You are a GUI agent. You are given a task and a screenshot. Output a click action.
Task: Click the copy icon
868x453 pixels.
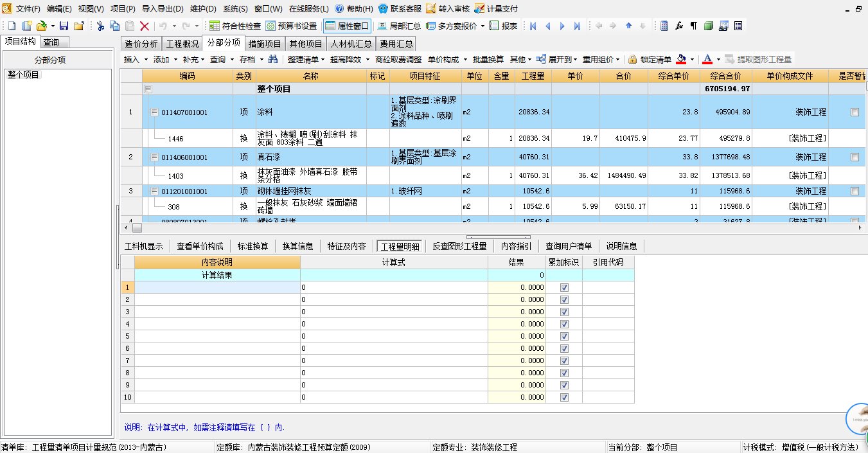coord(114,26)
